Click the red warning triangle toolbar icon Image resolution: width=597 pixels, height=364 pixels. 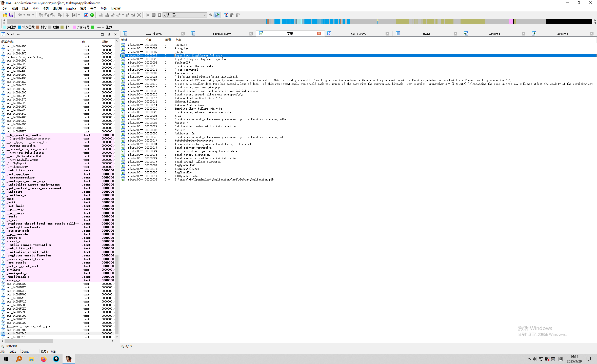(86, 15)
